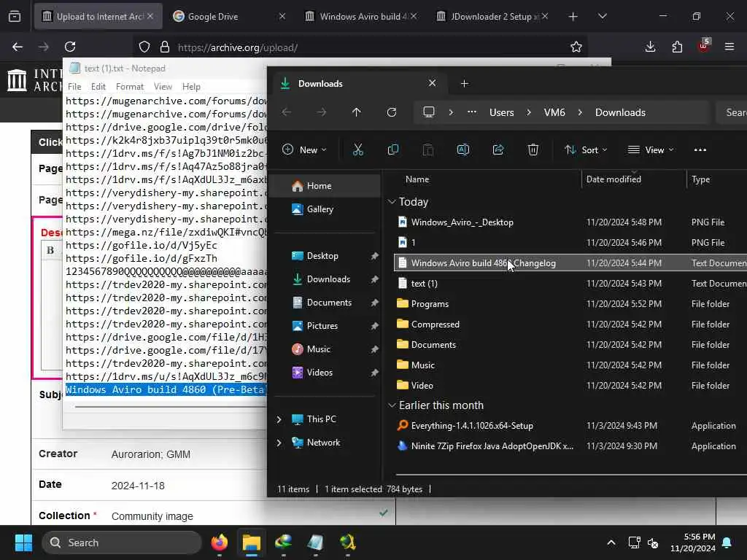Click Users in the breadcrumb path
Viewport: 747px width, 560px height.
coord(502,112)
